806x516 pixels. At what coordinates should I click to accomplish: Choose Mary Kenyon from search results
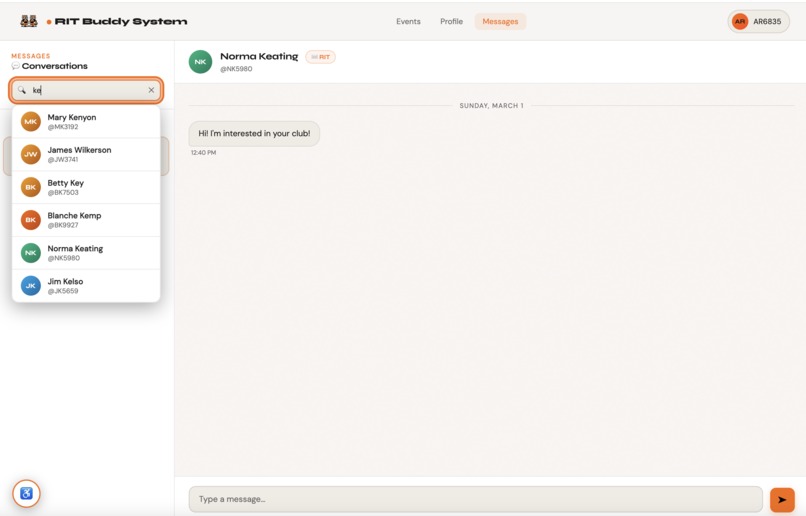pyautogui.click(x=86, y=122)
